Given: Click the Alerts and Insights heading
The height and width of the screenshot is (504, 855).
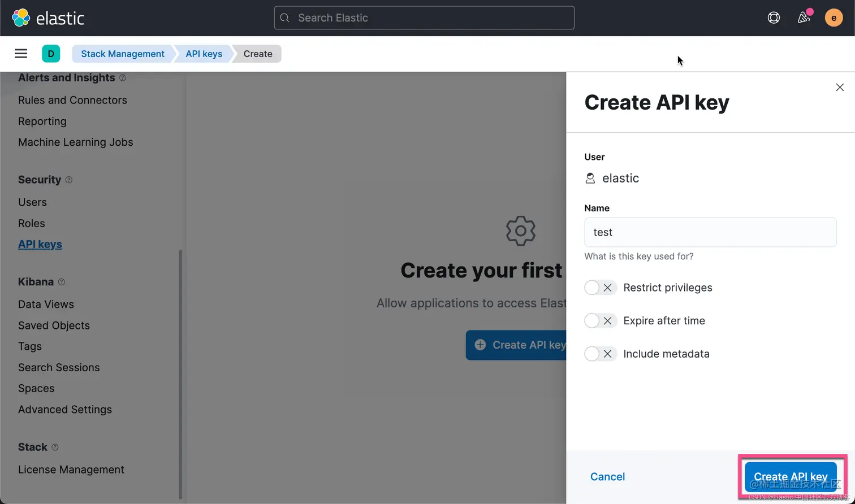Looking at the screenshot, I should [67, 78].
